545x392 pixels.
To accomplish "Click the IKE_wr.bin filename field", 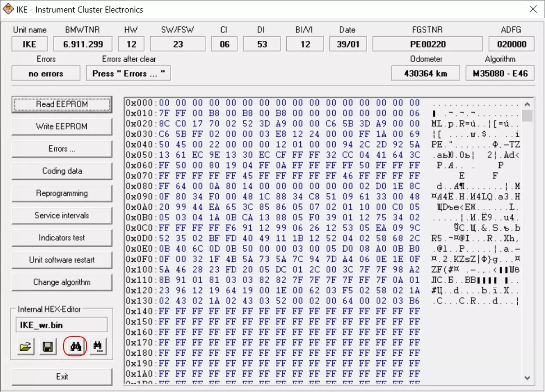I will pyautogui.click(x=61, y=325).
